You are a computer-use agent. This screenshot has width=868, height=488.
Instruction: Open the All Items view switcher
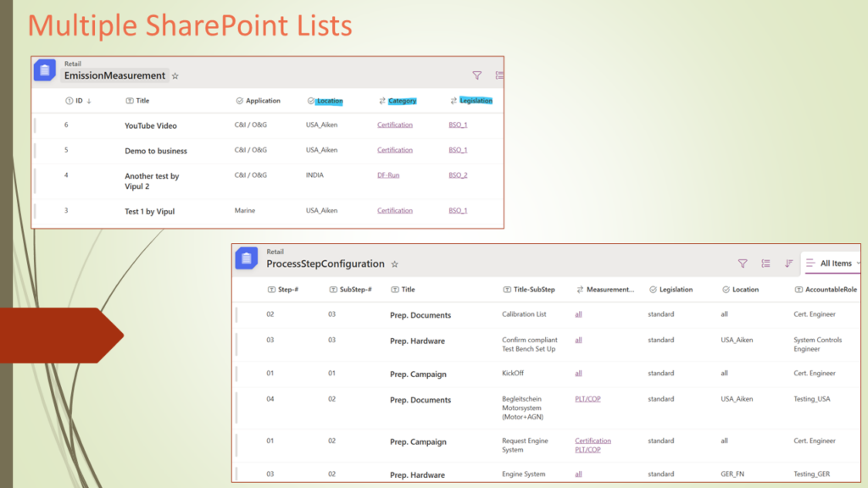click(x=833, y=263)
